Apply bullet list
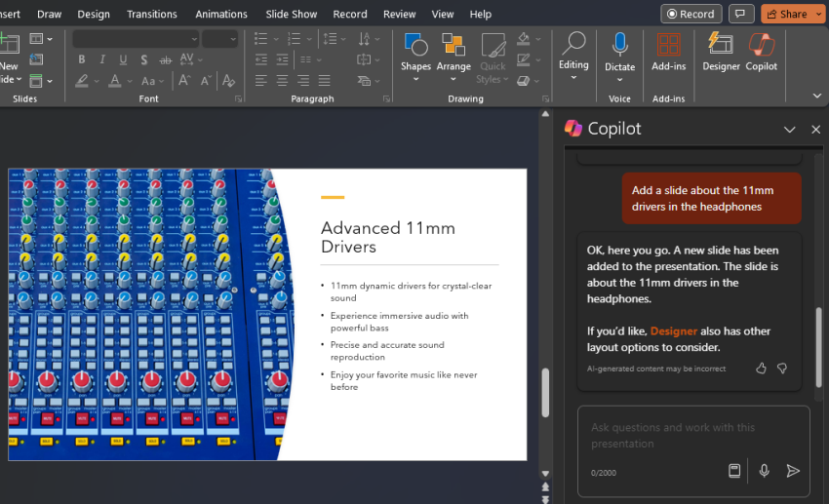The image size is (829, 504). (x=260, y=39)
